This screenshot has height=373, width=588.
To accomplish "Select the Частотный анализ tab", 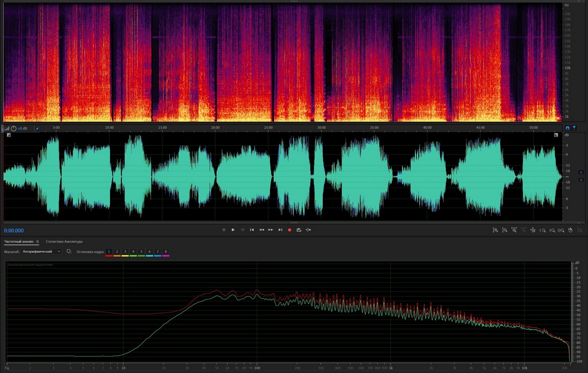I will click(19, 242).
